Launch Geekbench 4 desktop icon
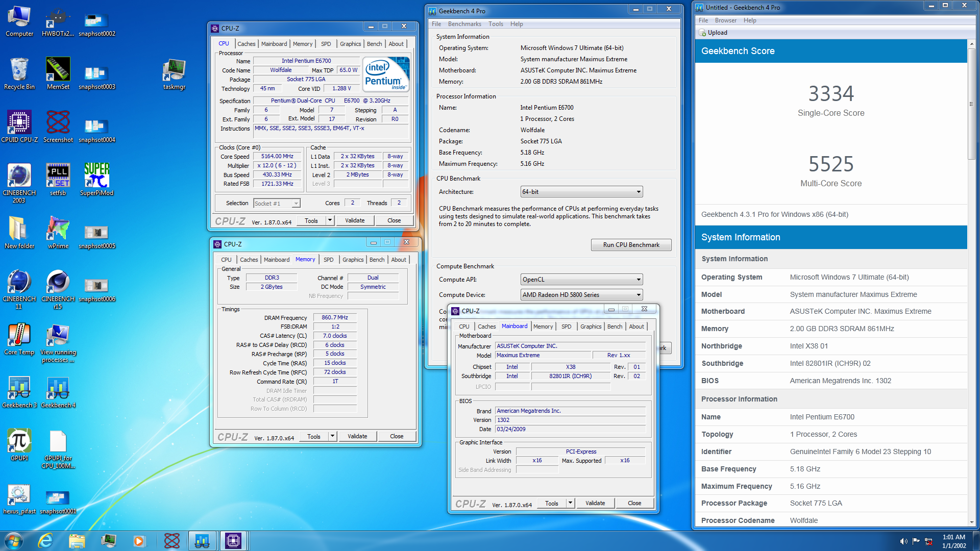The width and height of the screenshot is (980, 551). [58, 393]
